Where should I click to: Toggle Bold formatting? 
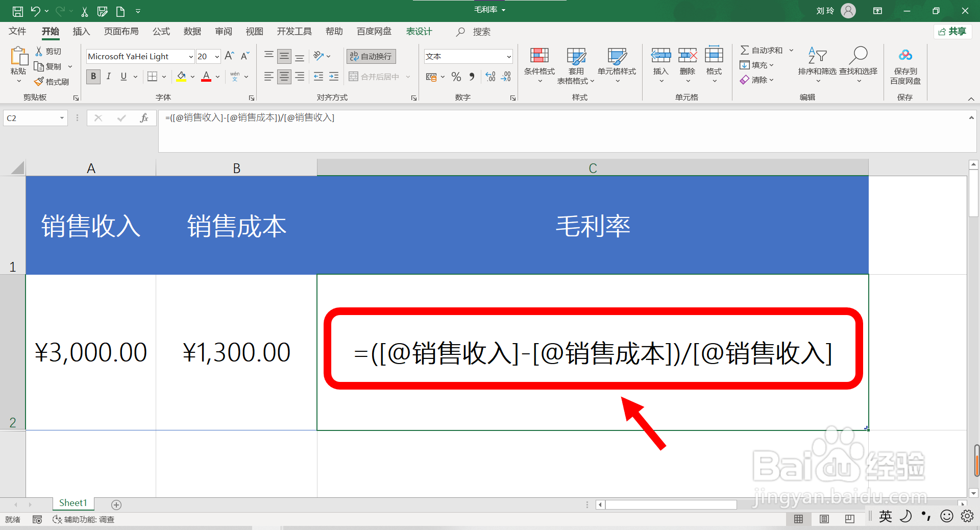(x=93, y=77)
